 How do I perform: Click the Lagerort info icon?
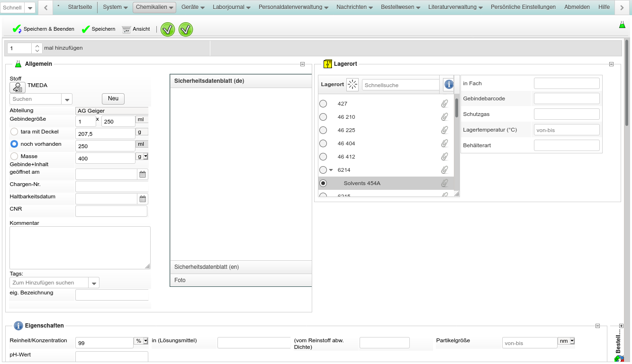click(448, 85)
